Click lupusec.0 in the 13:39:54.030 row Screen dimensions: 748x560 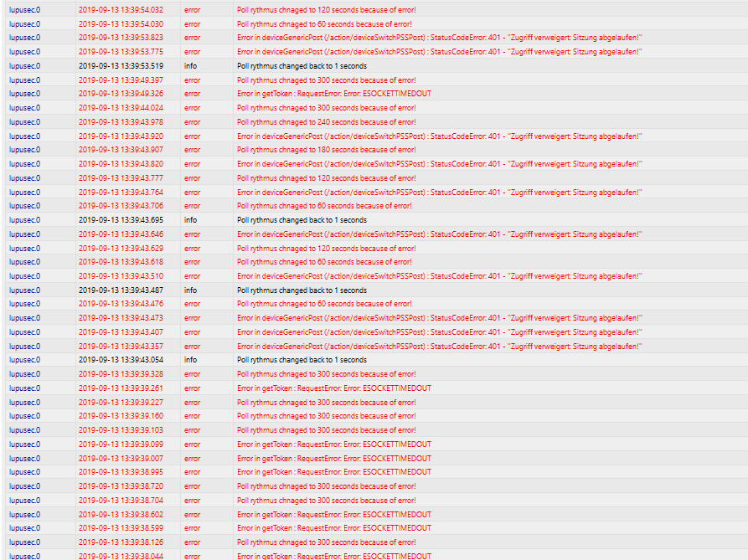[25, 23]
